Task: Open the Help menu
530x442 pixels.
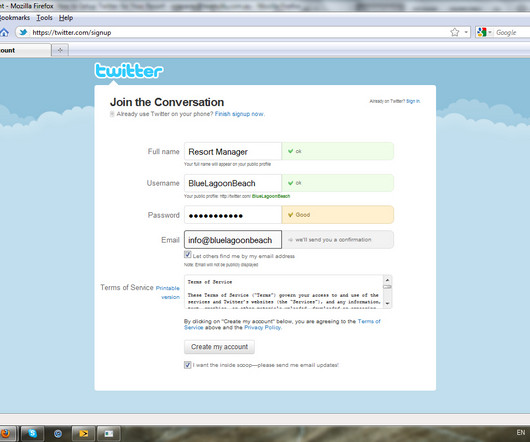Action: [66, 18]
